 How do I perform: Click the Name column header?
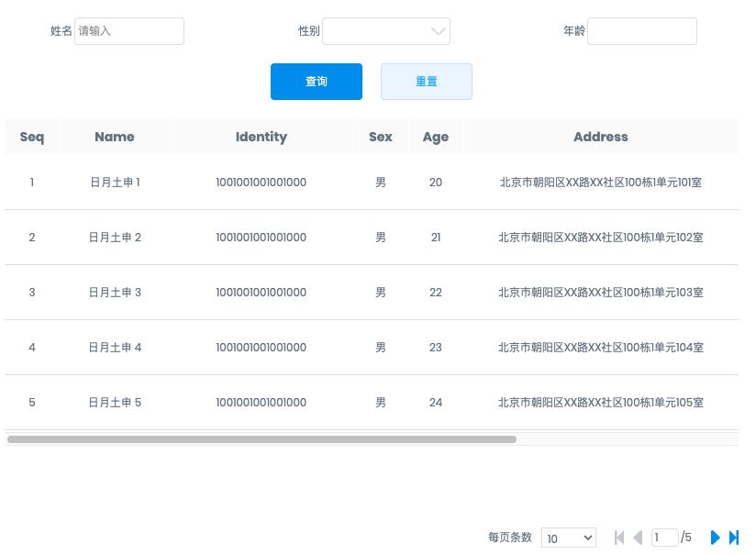click(x=115, y=137)
